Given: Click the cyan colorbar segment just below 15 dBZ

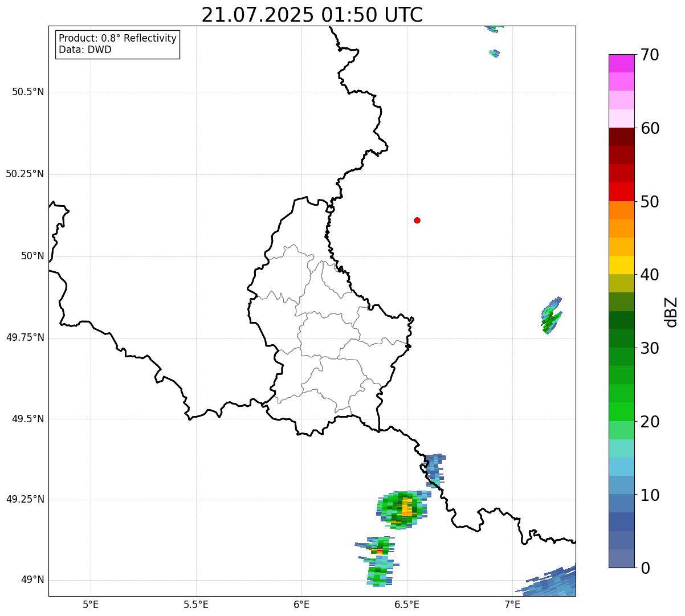Looking at the screenshot, I should coord(622,467).
